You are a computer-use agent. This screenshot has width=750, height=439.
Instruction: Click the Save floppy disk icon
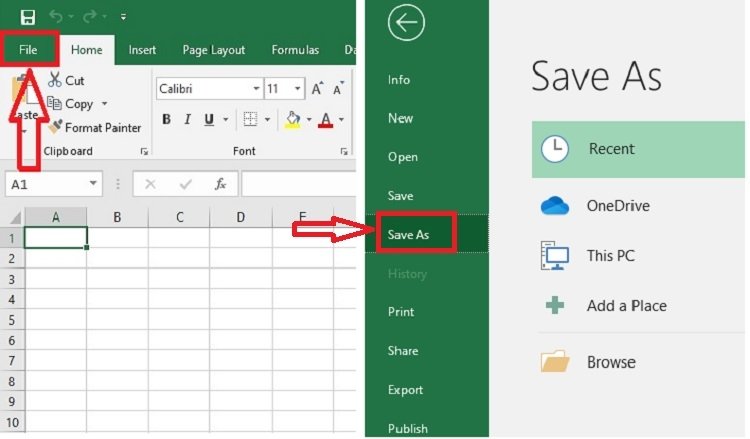pyautogui.click(x=28, y=17)
